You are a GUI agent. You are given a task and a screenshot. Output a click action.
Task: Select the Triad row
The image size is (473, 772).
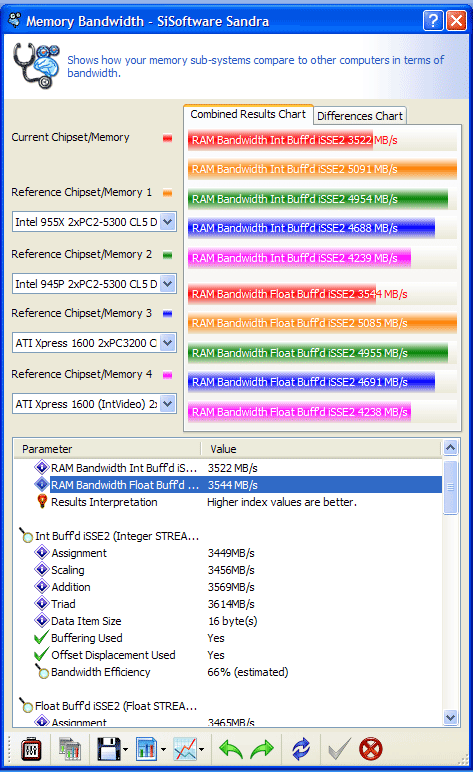click(x=228, y=604)
